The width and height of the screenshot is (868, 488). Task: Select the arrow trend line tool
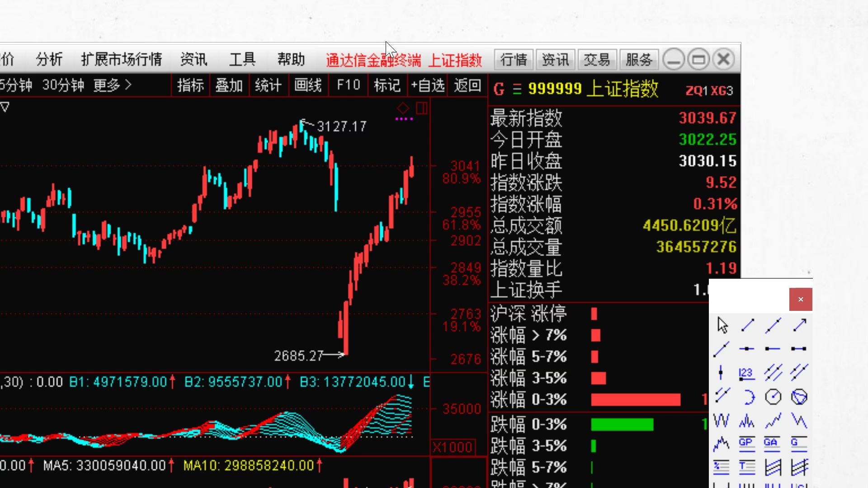pyautogui.click(x=799, y=324)
